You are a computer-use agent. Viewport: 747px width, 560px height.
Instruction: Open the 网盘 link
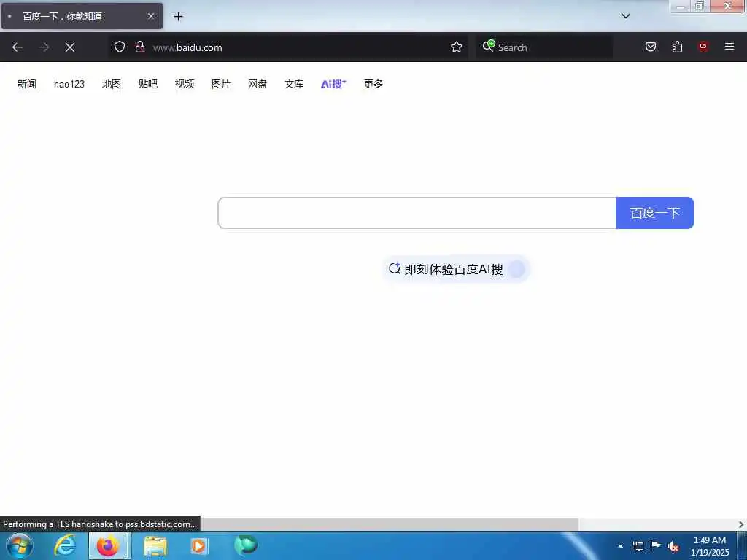pos(258,85)
